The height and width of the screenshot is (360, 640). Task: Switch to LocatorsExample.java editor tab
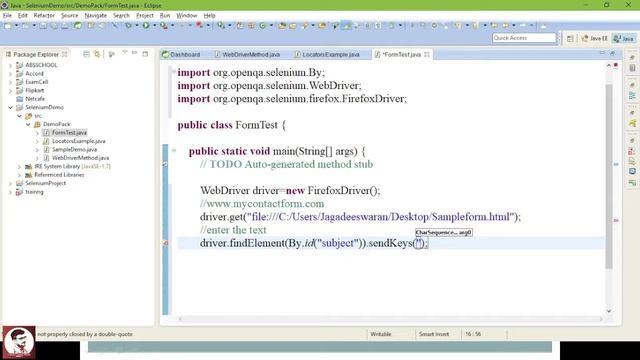pos(327,54)
